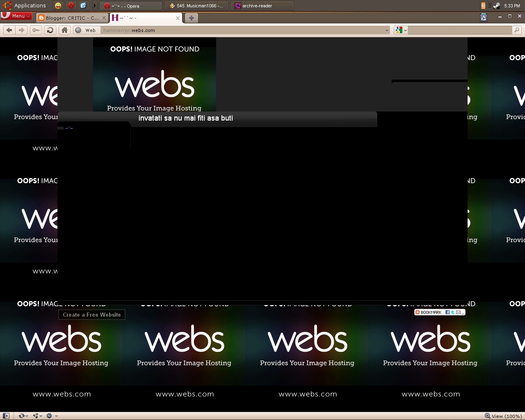The width and height of the screenshot is (525, 420).
Task: Click the top webs image placeholder
Action: 155,75
